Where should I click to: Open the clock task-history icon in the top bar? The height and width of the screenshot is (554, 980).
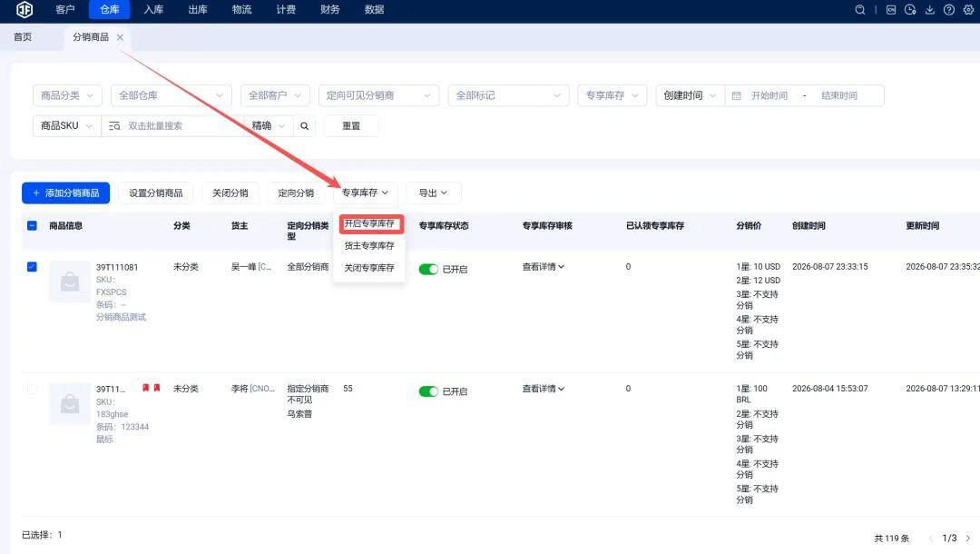[910, 9]
